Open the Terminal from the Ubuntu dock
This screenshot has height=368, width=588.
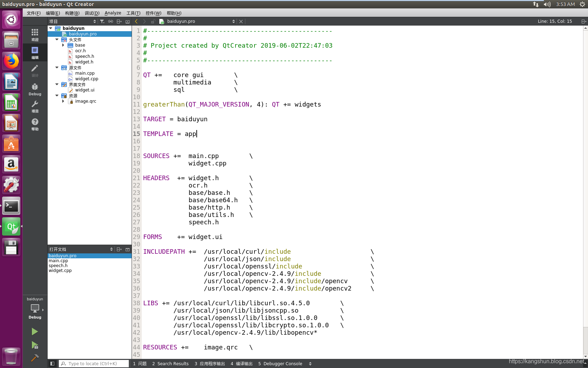[11, 206]
